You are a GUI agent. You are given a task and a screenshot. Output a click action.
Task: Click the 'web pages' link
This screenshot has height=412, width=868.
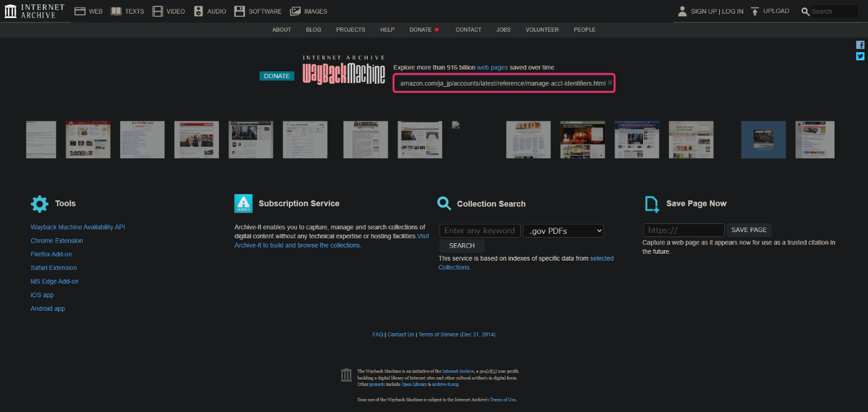(492, 67)
